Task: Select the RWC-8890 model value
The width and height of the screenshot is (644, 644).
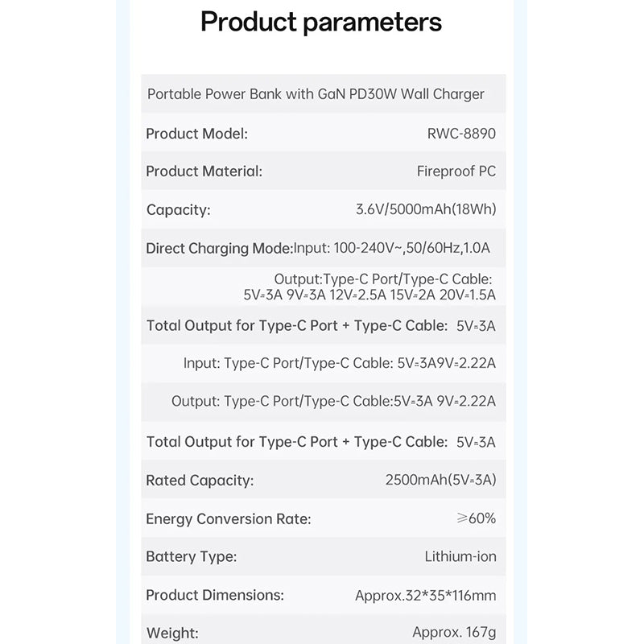Action: coord(461,134)
